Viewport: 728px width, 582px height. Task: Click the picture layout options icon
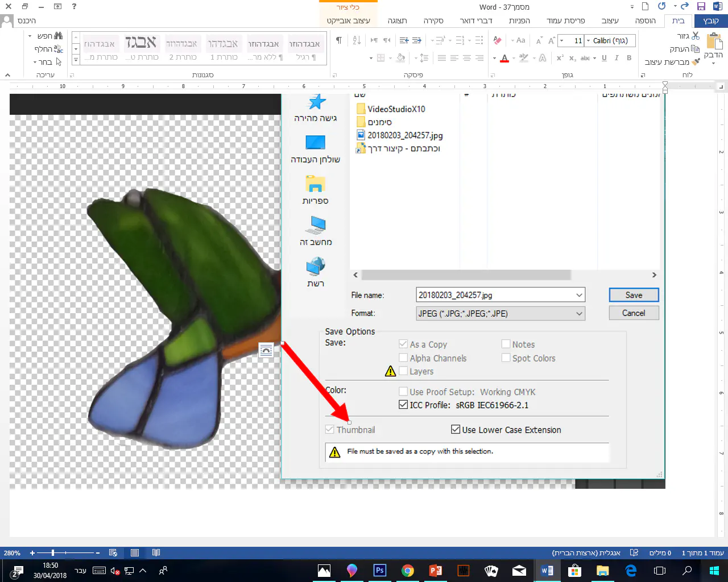tap(266, 351)
